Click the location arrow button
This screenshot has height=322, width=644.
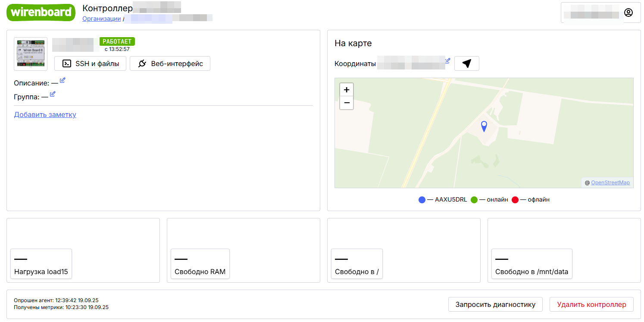[x=466, y=63]
